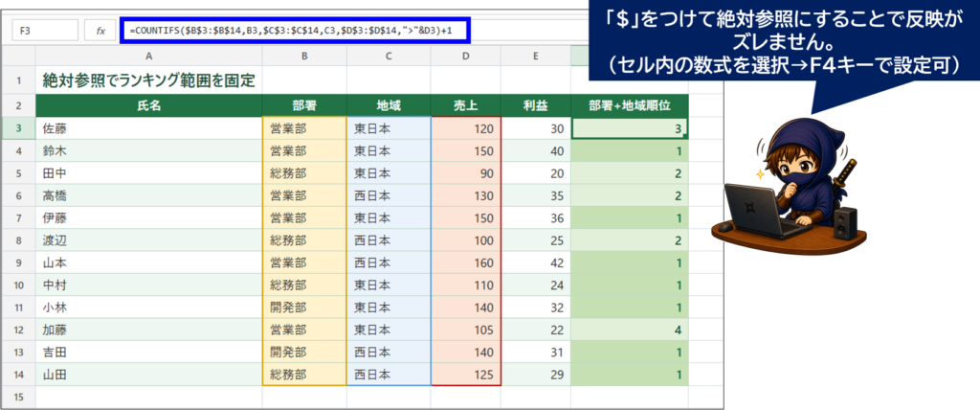Image resolution: width=980 pixels, height=410 pixels.
Task: Select the cell with name 田中
Action: [148, 173]
